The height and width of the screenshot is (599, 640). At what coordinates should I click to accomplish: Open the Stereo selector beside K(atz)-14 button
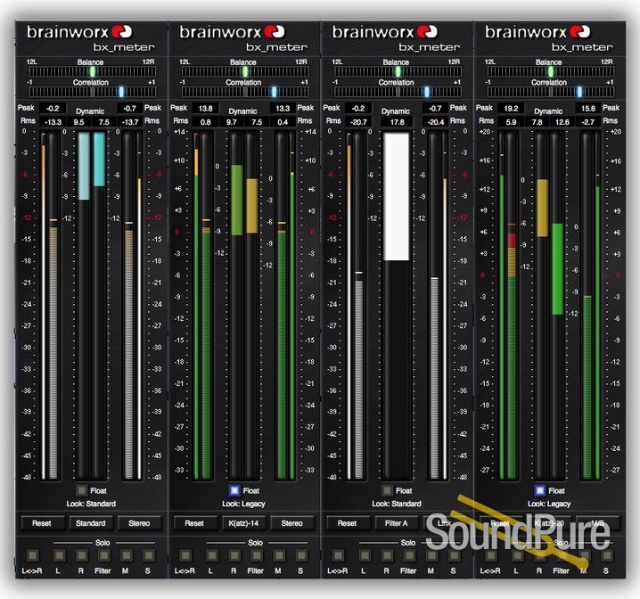292,523
